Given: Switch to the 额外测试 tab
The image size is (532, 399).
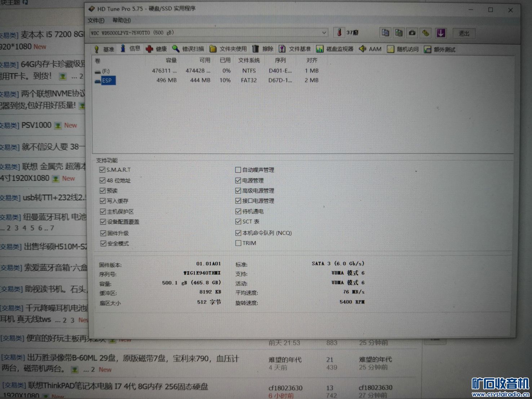Looking at the screenshot, I should pos(440,50).
